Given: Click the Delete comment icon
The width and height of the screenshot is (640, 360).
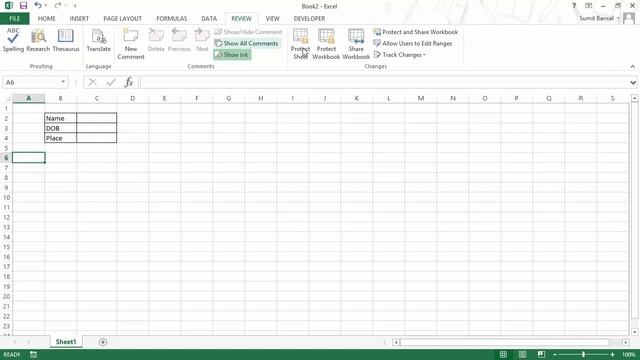Looking at the screenshot, I should point(156,40).
